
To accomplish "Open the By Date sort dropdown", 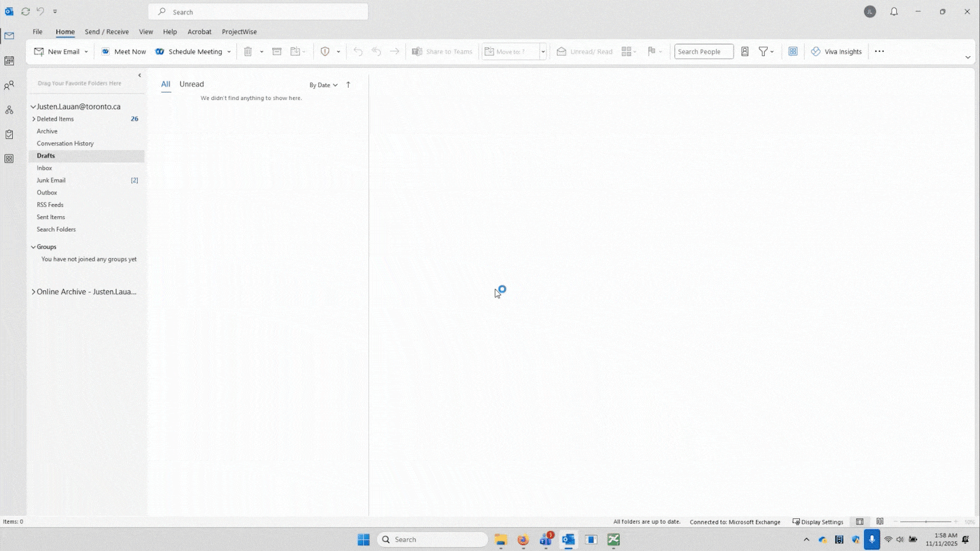I will [323, 85].
